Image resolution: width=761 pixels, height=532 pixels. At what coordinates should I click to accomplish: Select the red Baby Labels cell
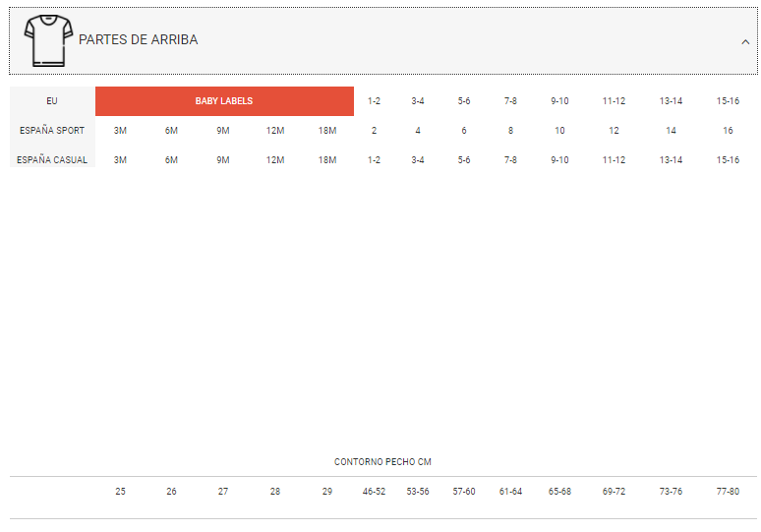pyautogui.click(x=224, y=101)
